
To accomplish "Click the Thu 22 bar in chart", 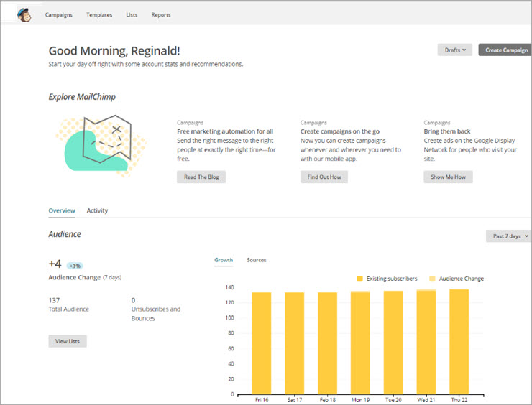I will point(459,341).
